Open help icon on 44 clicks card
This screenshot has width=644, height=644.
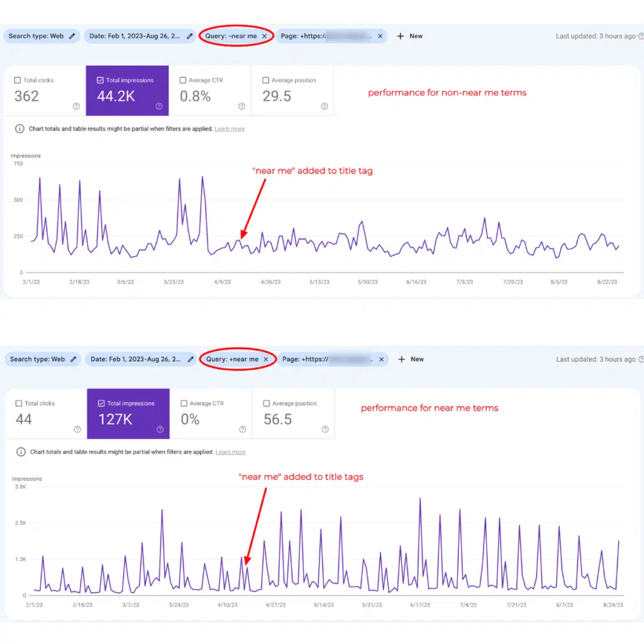click(x=77, y=429)
